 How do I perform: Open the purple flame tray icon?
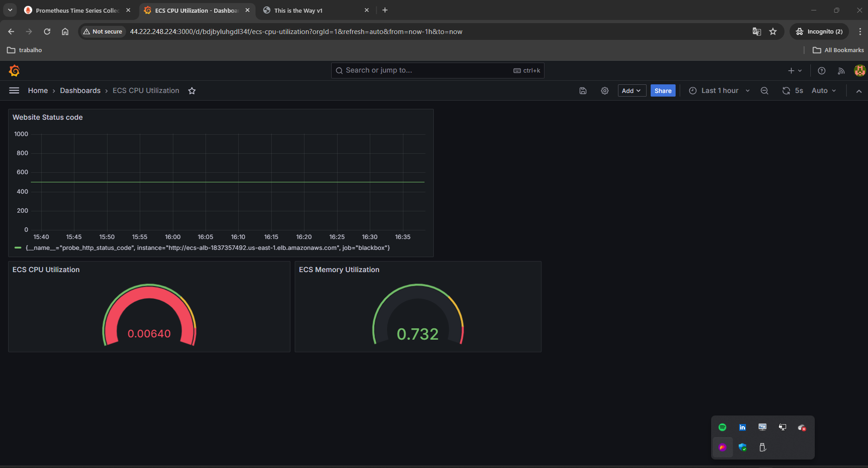pyautogui.click(x=722, y=447)
